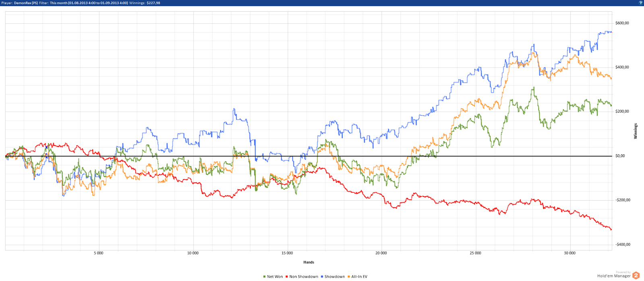This screenshot has width=644, height=281.
Task: Click the green Net Won line's final endpoint
Action: point(611,106)
